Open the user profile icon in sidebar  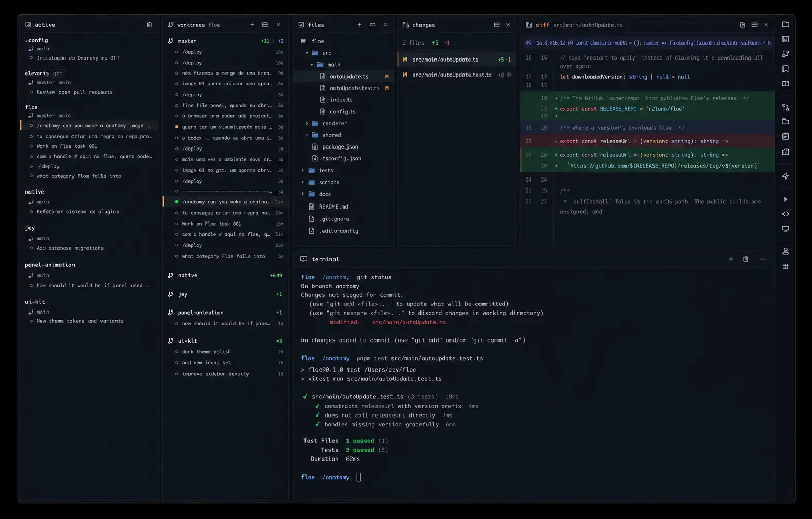click(x=786, y=251)
